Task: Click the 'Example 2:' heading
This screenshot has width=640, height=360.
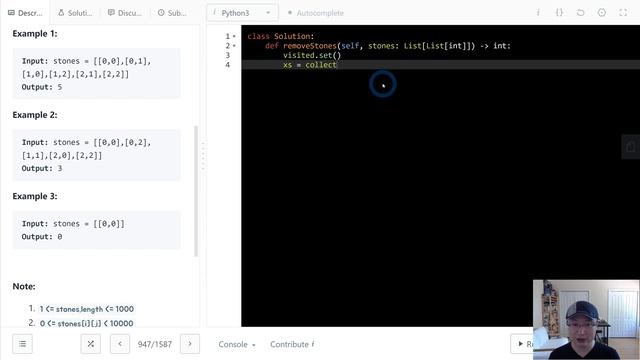Action: click(x=35, y=115)
